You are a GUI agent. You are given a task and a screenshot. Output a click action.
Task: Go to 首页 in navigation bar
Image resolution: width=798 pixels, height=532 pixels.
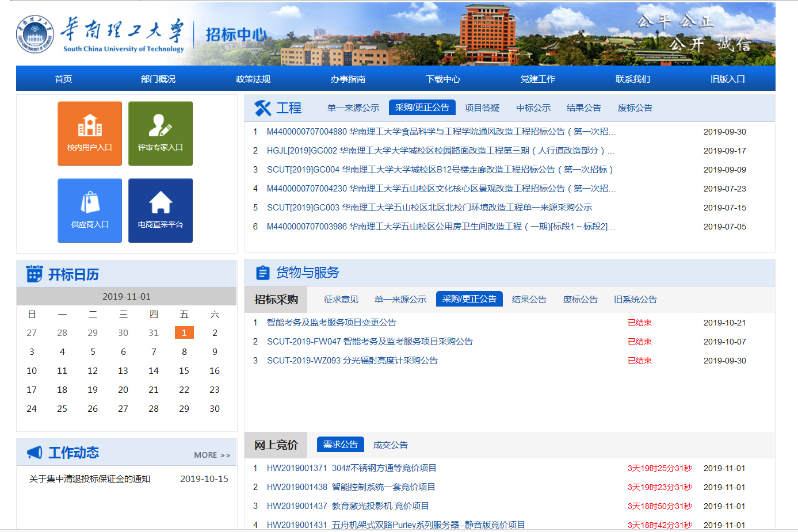click(x=63, y=79)
